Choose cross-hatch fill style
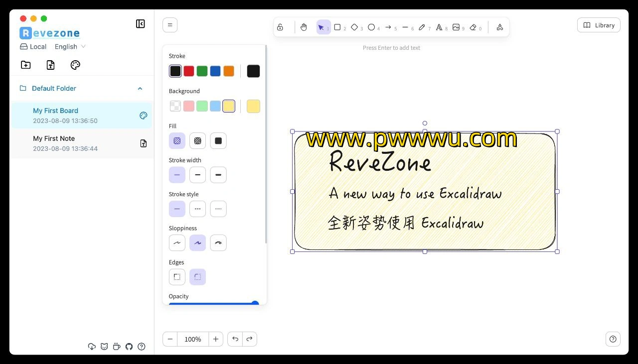The width and height of the screenshot is (638, 364). pos(198,141)
